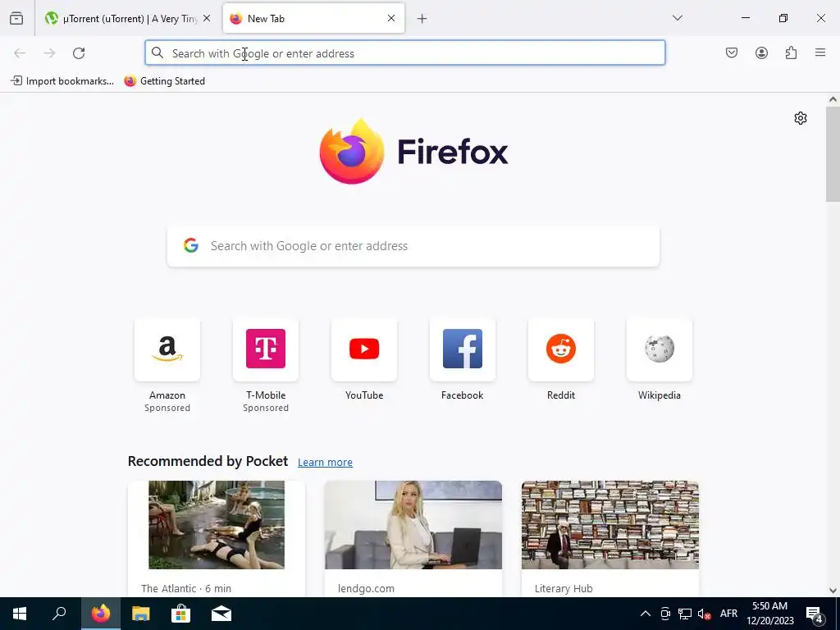Close the µTorrent tab
Screen dimensions: 840x630
click(x=207, y=18)
